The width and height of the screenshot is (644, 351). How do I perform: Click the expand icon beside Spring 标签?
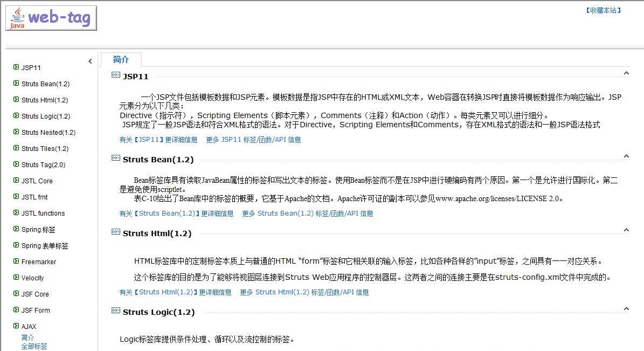pyautogui.click(x=16, y=229)
